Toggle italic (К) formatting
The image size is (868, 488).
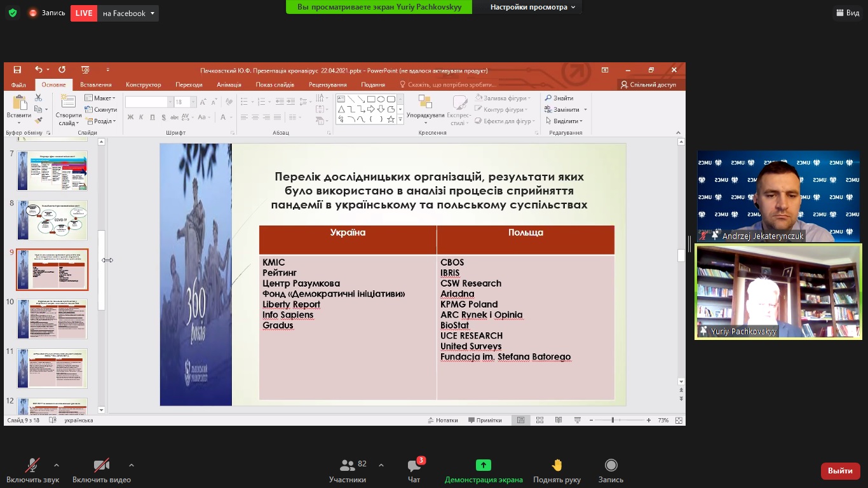(x=141, y=118)
